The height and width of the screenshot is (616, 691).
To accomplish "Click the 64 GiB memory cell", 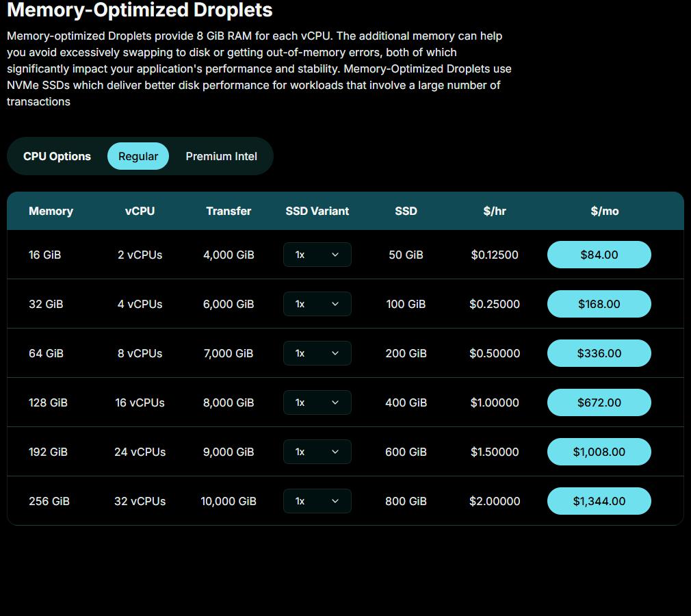I will pyautogui.click(x=46, y=353).
